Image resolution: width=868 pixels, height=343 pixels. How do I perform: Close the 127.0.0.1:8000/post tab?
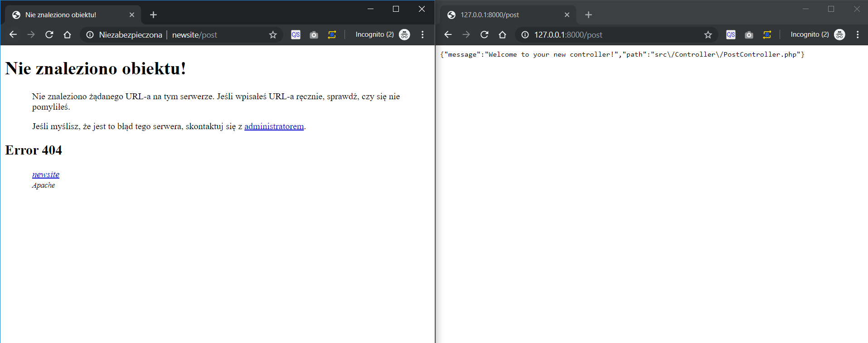(x=567, y=15)
